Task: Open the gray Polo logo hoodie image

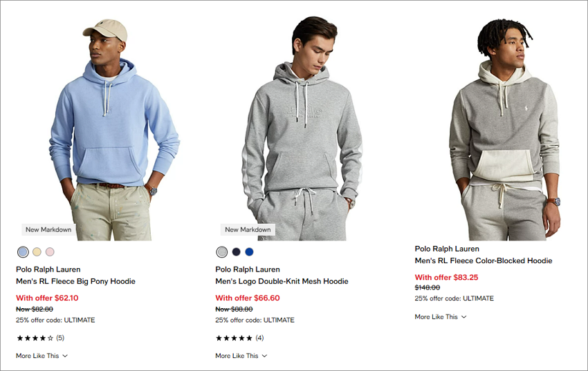Action: coord(303,129)
